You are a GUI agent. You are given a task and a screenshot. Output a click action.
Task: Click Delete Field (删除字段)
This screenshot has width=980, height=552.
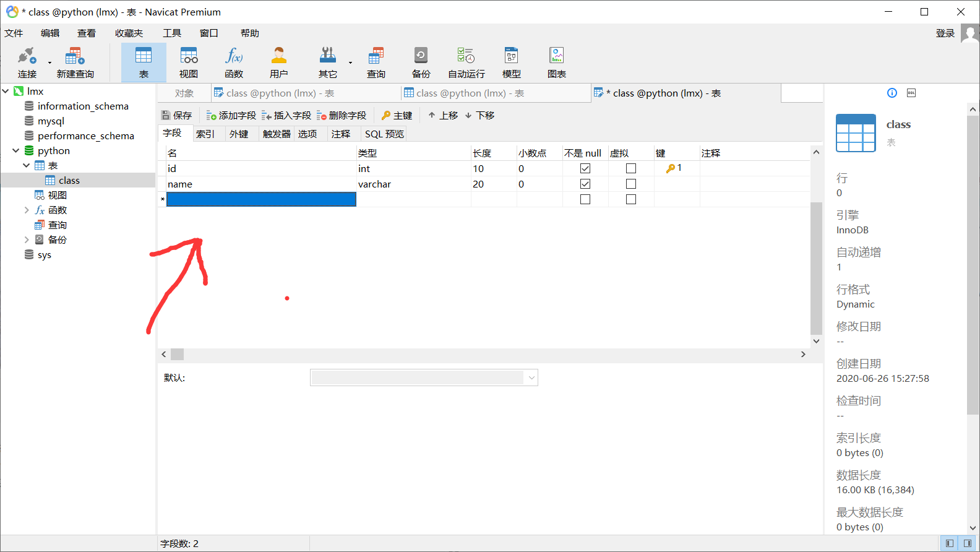[x=342, y=115]
